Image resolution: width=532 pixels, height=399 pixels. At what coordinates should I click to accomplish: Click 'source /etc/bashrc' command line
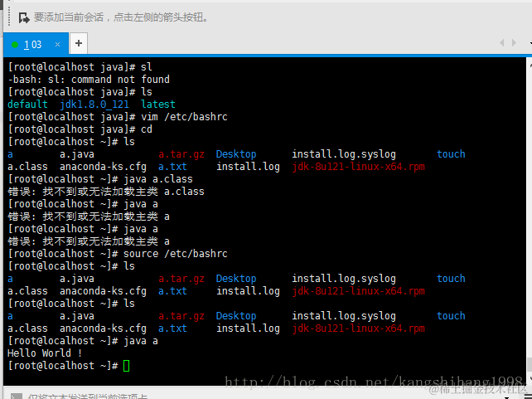118,254
